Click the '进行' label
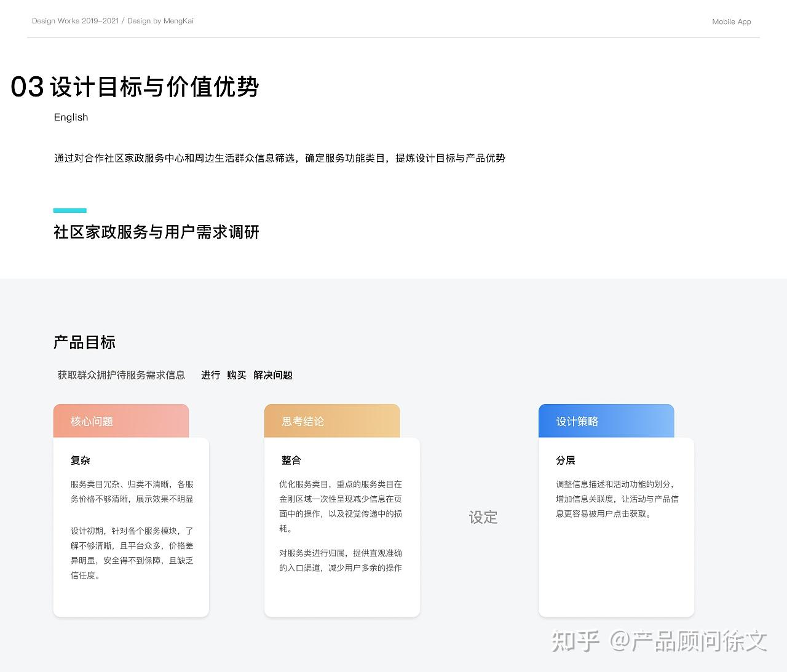 click(x=210, y=374)
